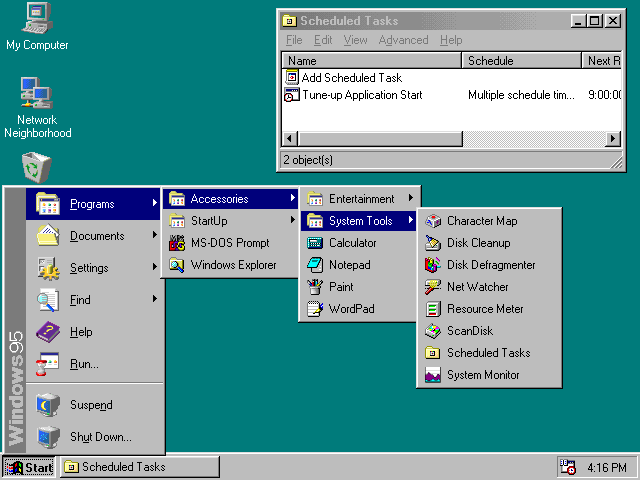Screen dimensions: 640x480
Task: Choose Documents in the Start menu
Action: click(93, 236)
